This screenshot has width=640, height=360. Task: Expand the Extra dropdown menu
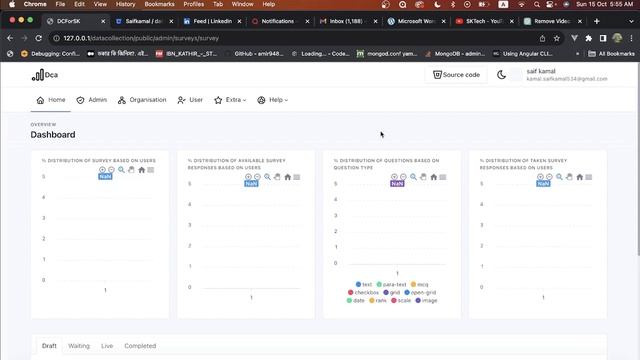(230, 100)
